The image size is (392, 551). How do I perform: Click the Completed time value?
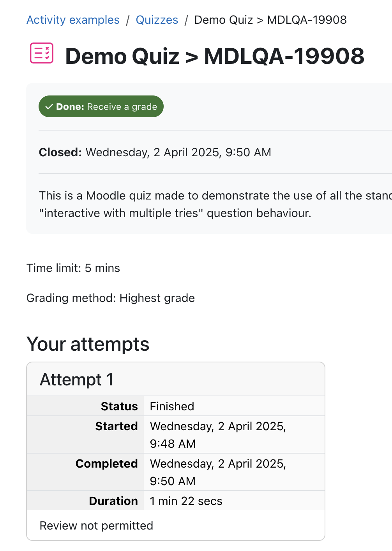pyautogui.click(x=218, y=472)
